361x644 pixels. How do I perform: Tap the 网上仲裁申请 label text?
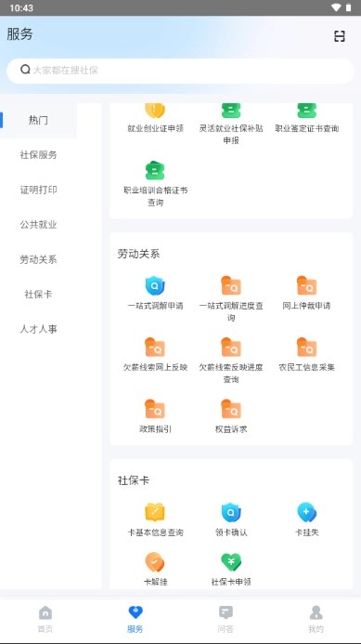click(307, 306)
